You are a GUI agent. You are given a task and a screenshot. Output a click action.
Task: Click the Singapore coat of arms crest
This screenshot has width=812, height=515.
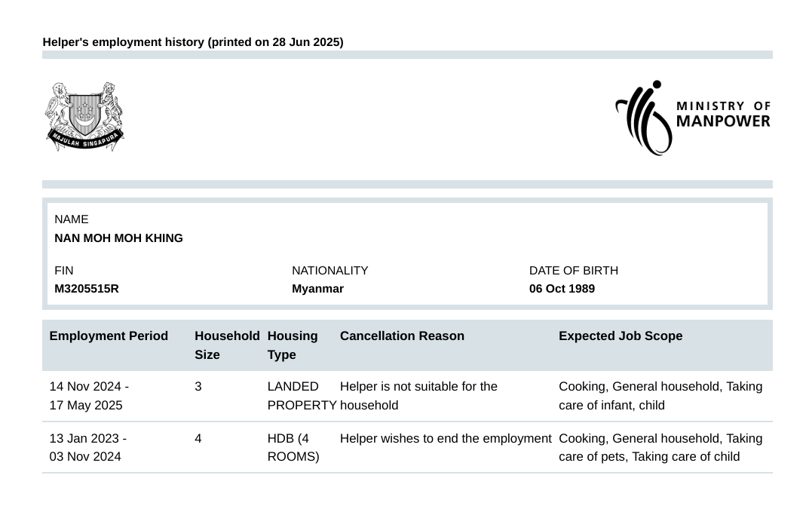pos(84,117)
